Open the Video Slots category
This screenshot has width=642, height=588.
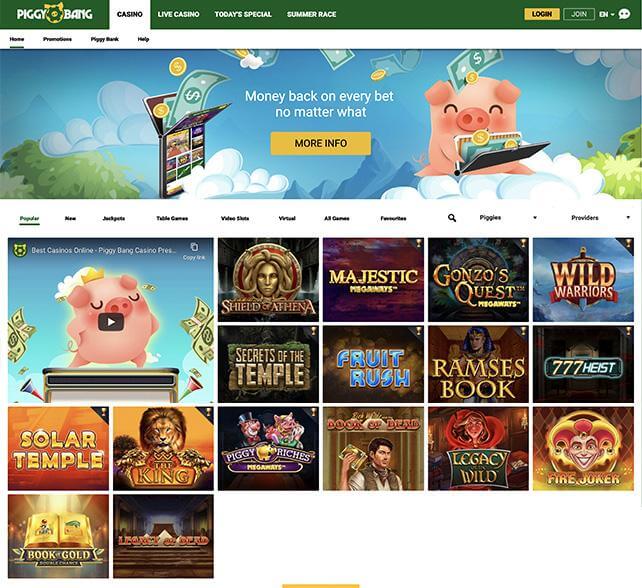pos(235,218)
